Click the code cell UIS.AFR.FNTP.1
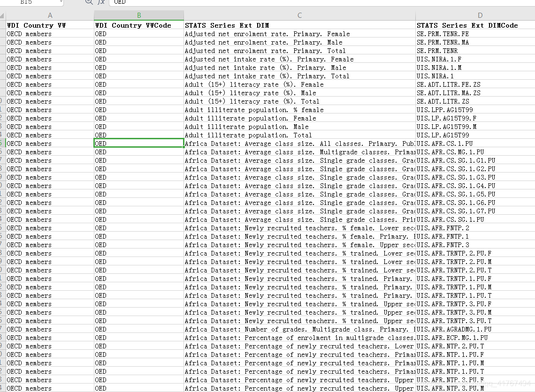This screenshot has width=535, height=392. (475, 236)
